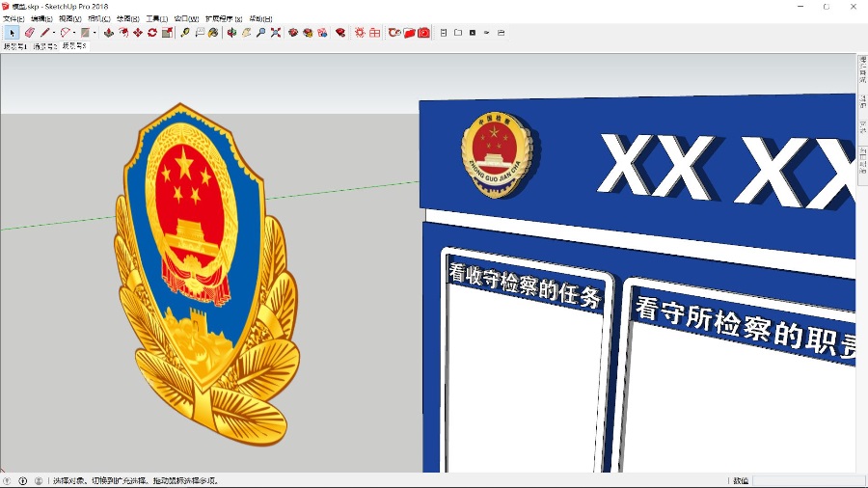The width and height of the screenshot is (868, 488).
Task: Click the 看守所检察的职责 panel title
Action: point(745,326)
